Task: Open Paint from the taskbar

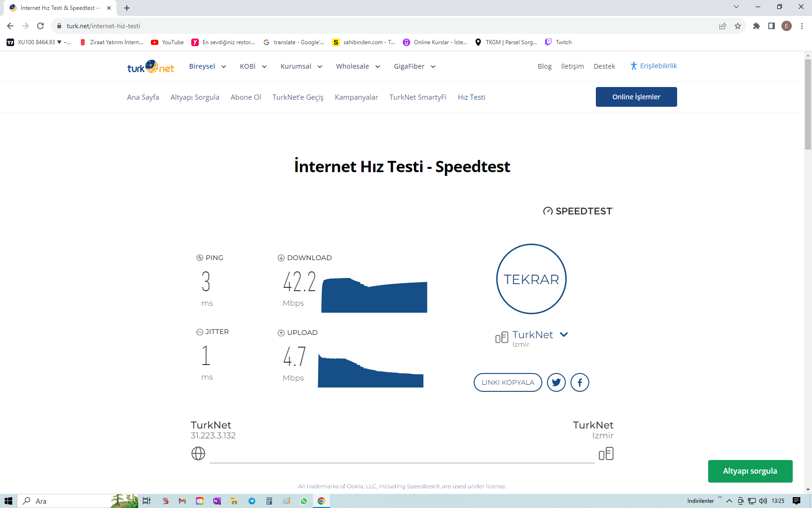Action: 287,501
